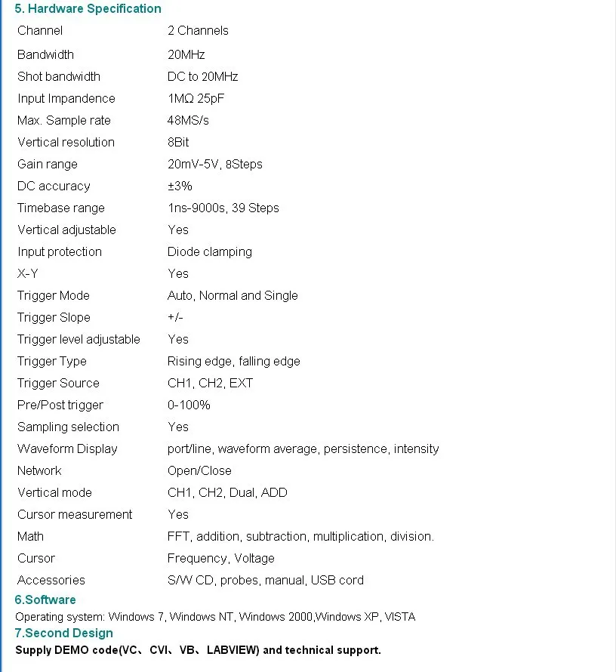Click the Shot bandwidth label

point(59,76)
